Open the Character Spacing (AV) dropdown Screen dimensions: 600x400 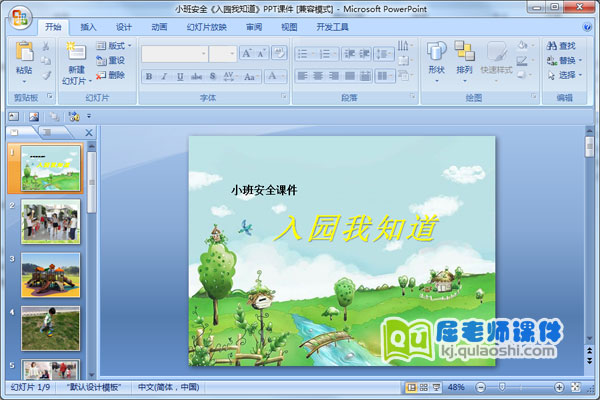(230, 77)
